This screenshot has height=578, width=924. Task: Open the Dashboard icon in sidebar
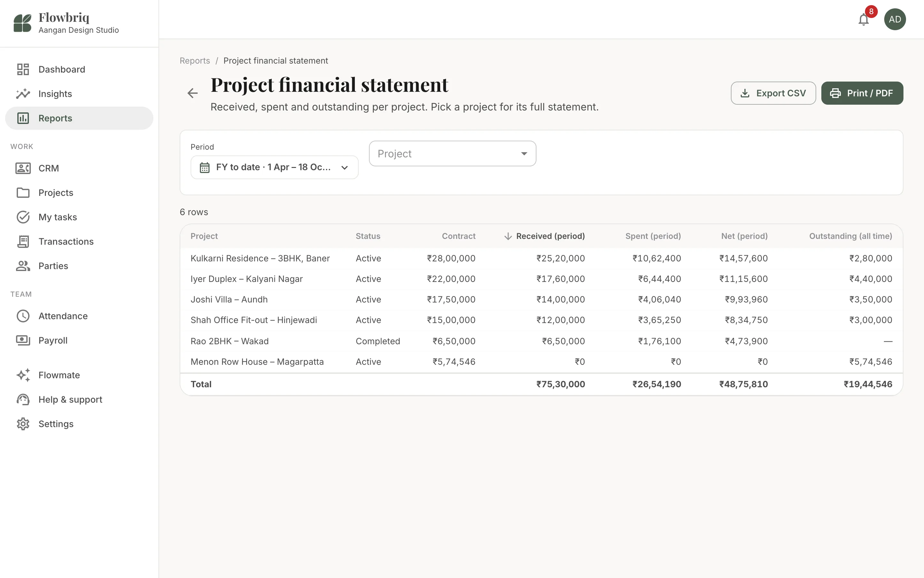coord(23,69)
